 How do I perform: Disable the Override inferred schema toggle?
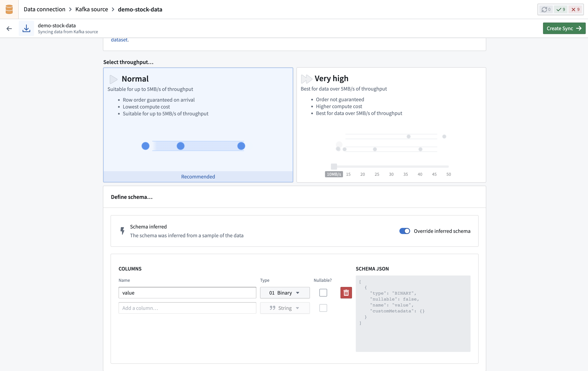point(405,231)
